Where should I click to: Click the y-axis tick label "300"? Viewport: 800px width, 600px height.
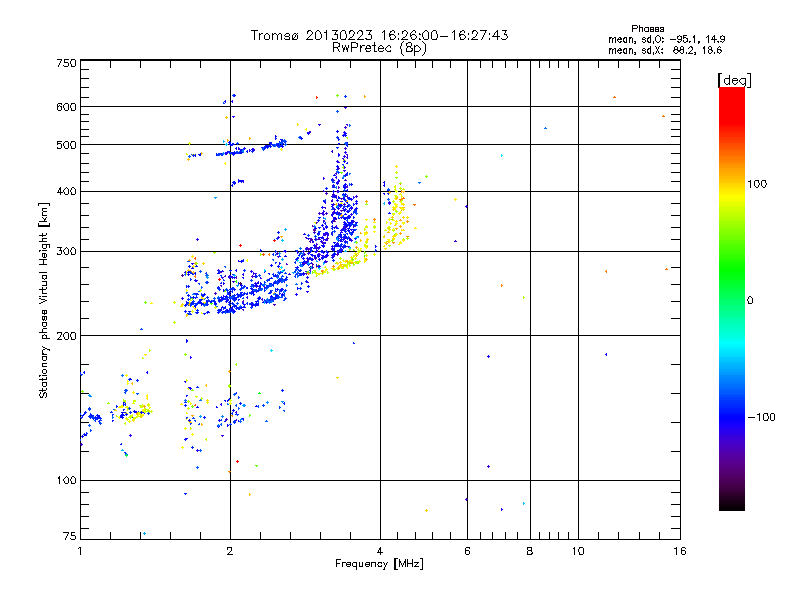(67, 251)
